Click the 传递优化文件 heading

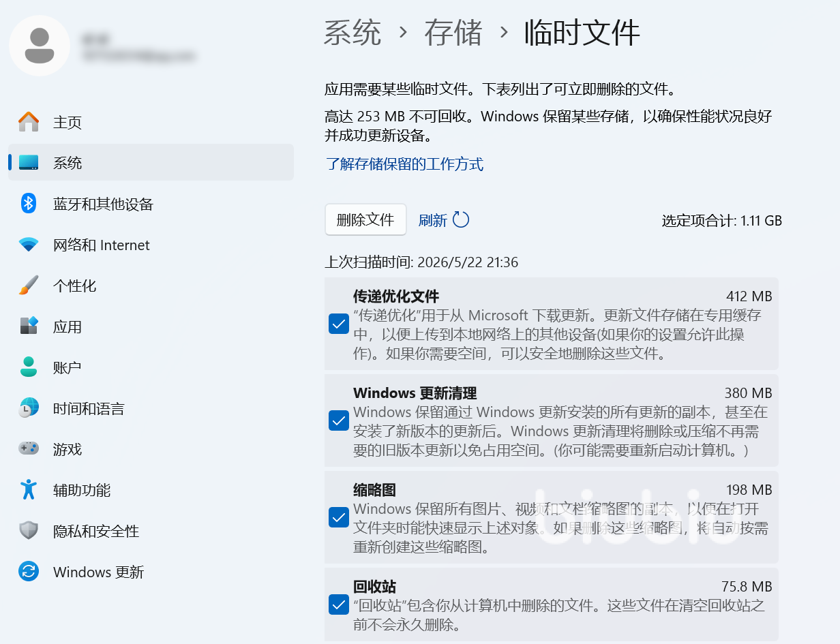396,296
